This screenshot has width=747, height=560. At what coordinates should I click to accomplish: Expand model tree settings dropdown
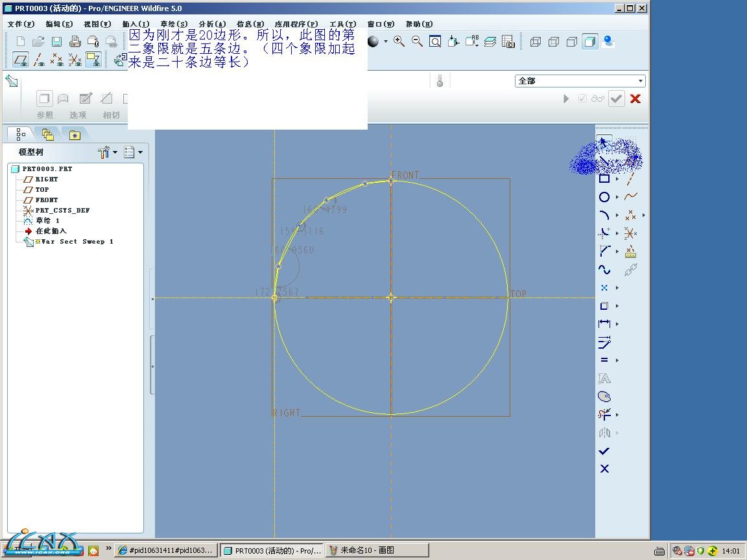[x=115, y=152]
